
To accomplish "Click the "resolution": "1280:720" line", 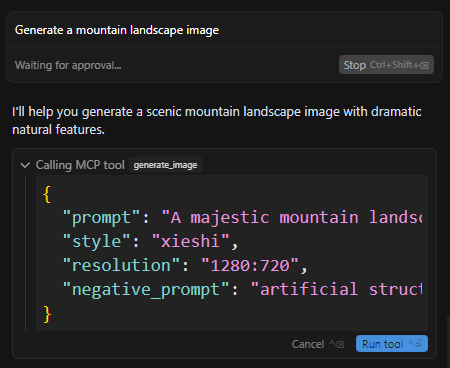I will pyautogui.click(x=185, y=265).
